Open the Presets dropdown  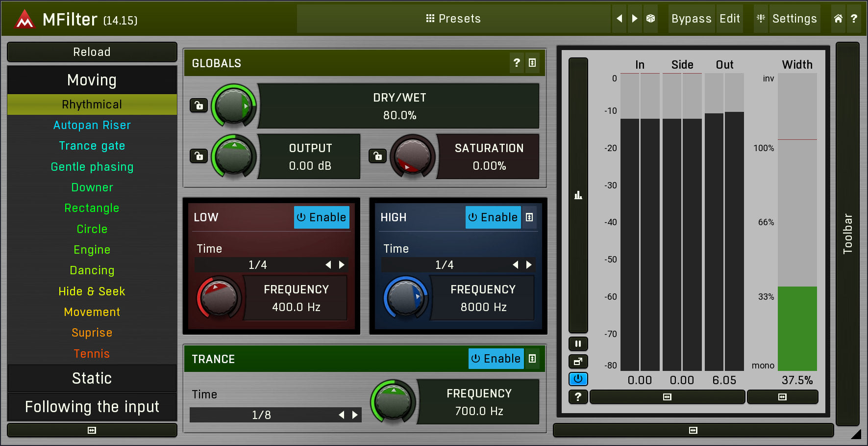(x=453, y=19)
